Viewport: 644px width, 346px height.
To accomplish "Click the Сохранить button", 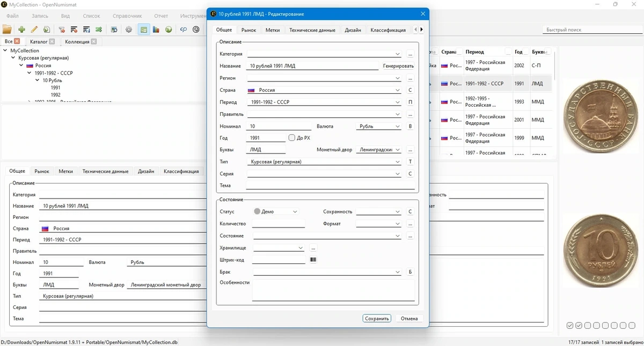I will pos(377,318).
